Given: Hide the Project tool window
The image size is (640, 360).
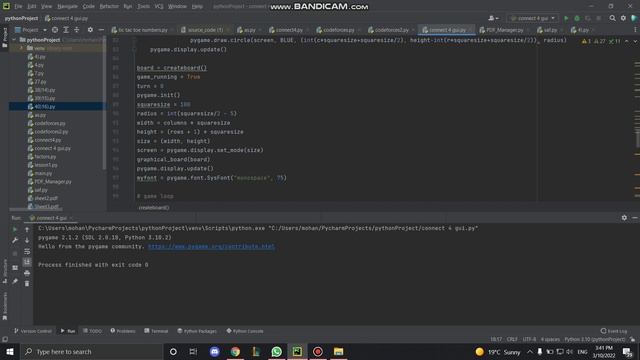Looking at the screenshot, I should click(x=101, y=30).
